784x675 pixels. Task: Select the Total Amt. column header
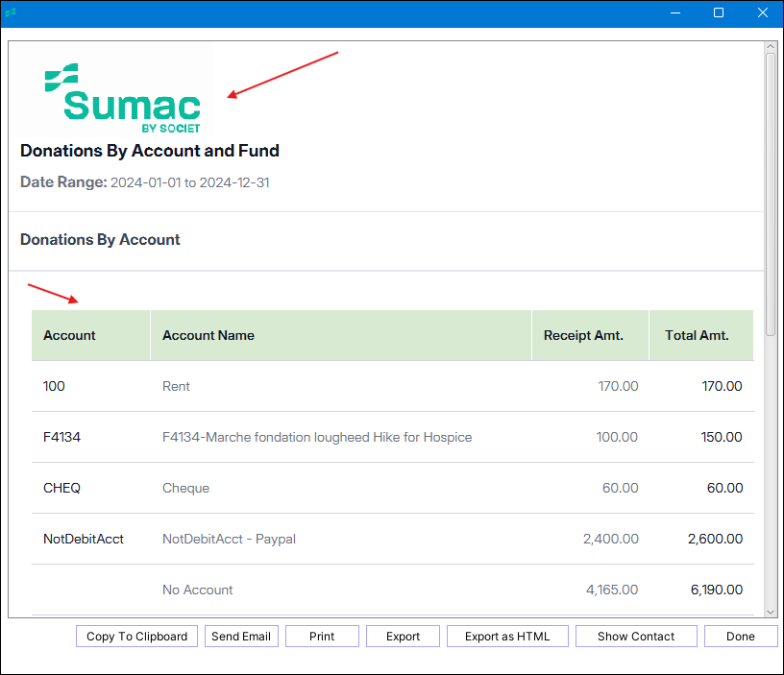coord(697,335)
